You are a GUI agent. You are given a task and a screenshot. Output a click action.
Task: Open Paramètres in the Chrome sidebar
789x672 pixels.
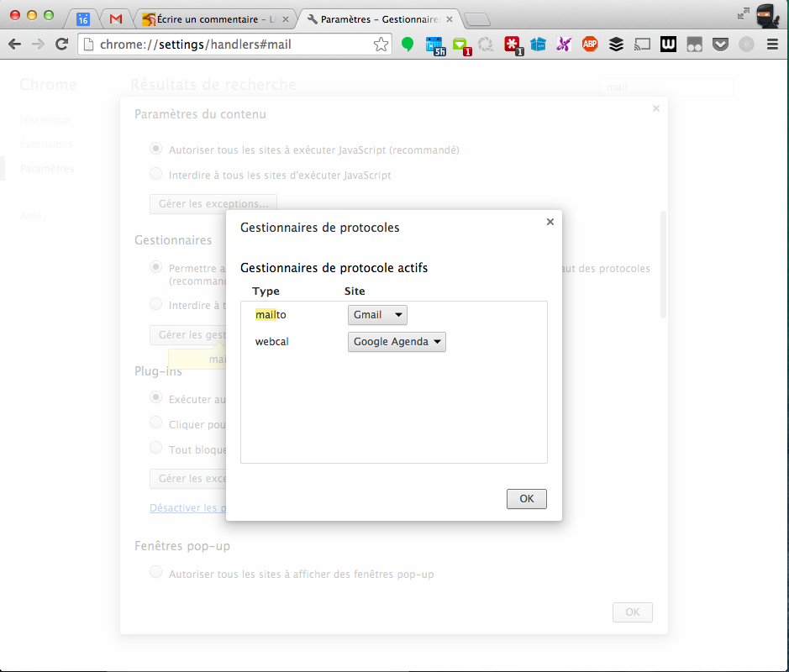(x=47, y=169)
